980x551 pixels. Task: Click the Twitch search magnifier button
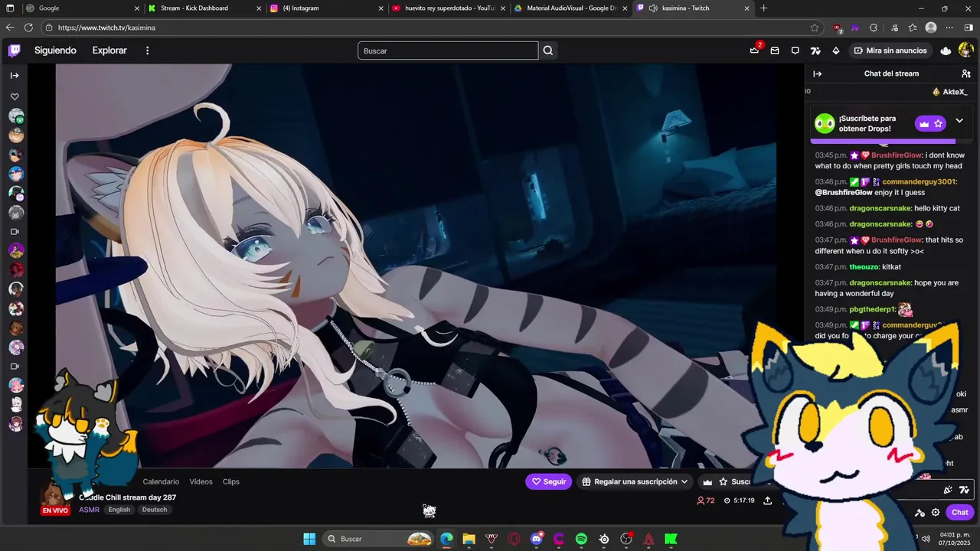pyautogui.click(x=548, y=51)
